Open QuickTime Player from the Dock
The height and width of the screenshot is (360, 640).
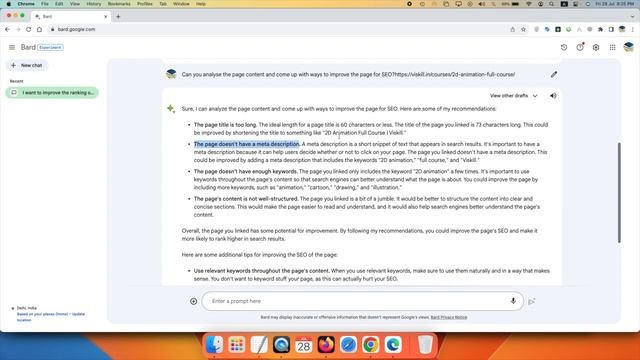coord(281,344)
